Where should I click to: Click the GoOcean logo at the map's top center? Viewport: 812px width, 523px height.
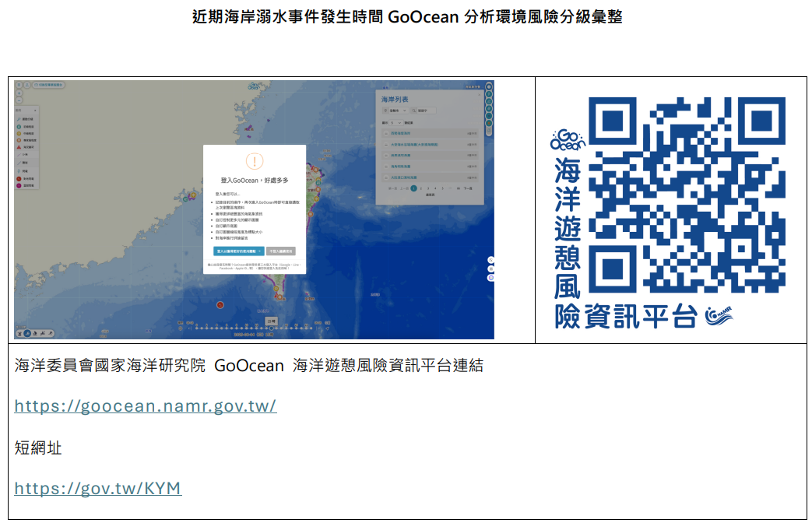point(254,86)
